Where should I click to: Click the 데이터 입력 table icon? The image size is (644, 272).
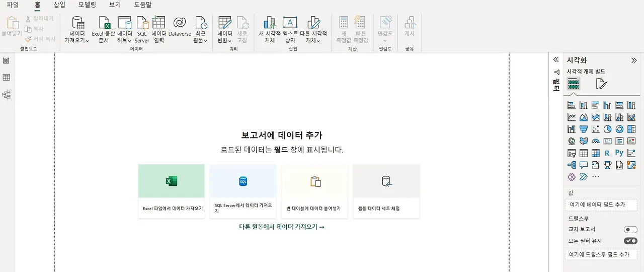pyautogui.click(x=158, y=22)
